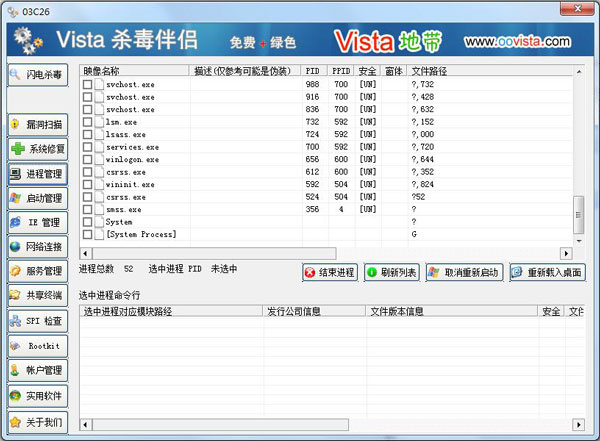
Task: Open 服务管理 service management
Action: point(38,271)
